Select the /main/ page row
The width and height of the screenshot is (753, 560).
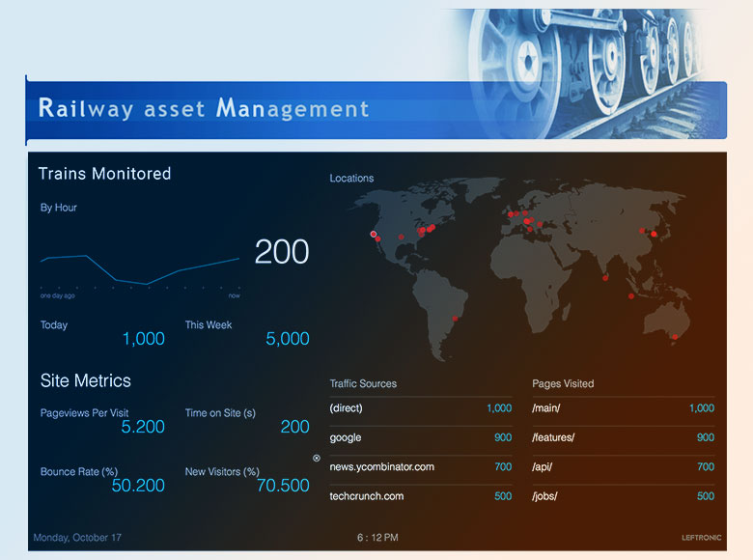tap(624, 408)
